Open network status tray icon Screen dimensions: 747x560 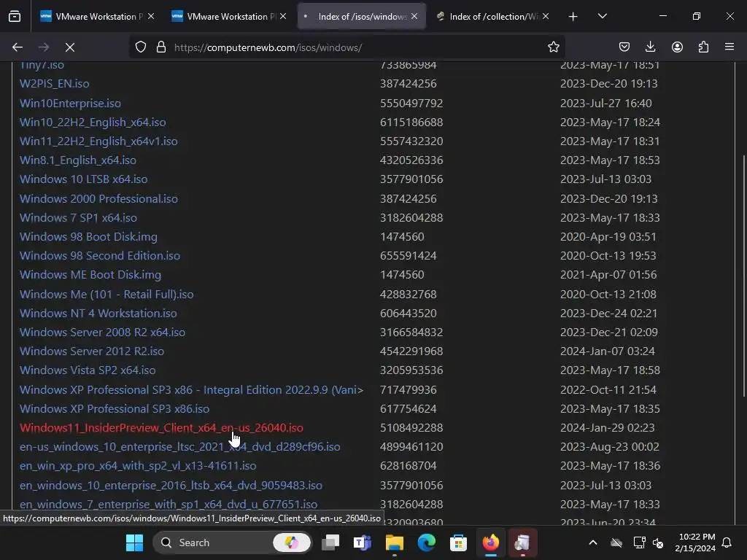(x=639, y=542)
